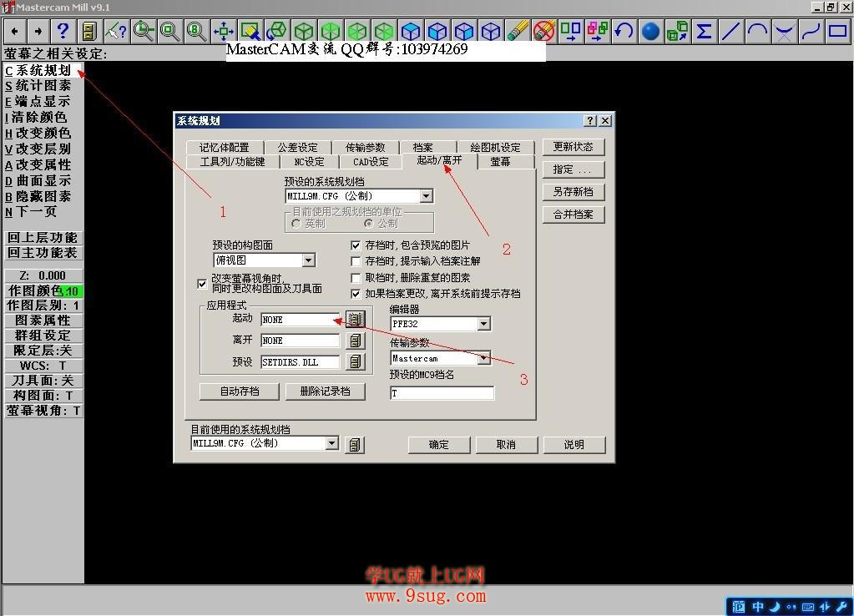Image resolution: width=854 pixels, height=616 pixels.
Task: Switch to the CAD设定 tab
Action: tap(371, 162)
